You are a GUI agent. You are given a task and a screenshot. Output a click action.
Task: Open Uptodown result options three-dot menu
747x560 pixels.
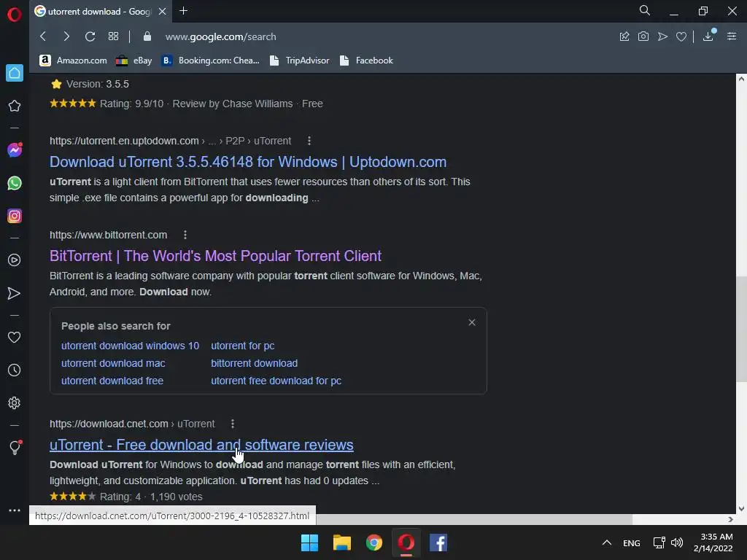[309, 141]
